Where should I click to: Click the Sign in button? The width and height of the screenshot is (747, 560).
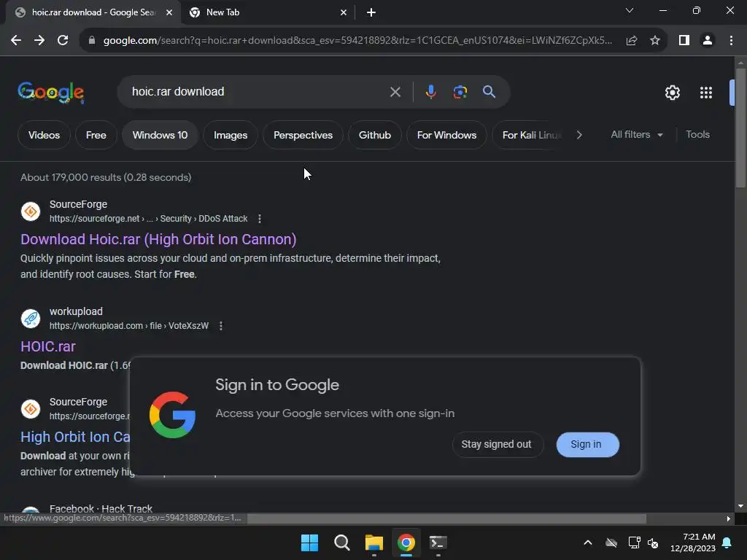pyautogui.click(x=587, y=444)
